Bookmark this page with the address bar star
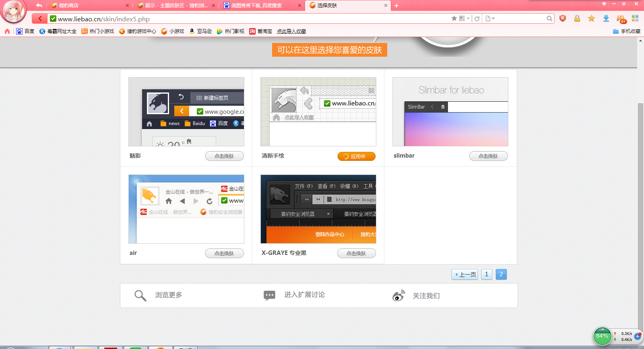The width and height of the screenshot is (644, 349). (x=454, y=18)
